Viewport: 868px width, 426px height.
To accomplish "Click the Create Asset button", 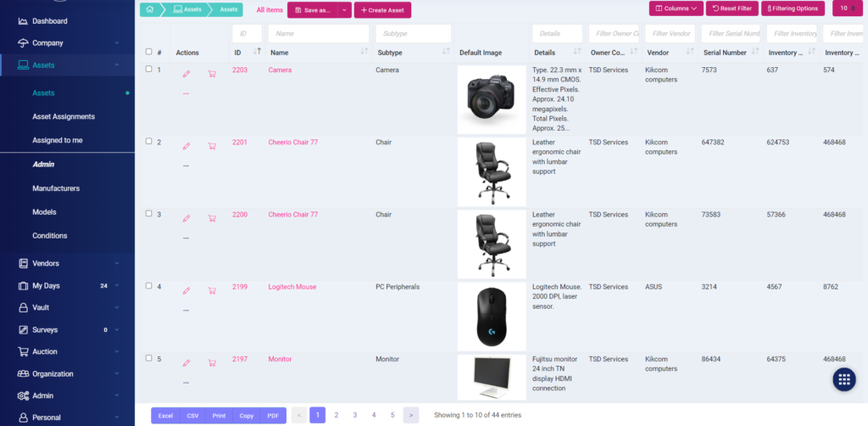I will pyautogui.click(x=382, y=10).
